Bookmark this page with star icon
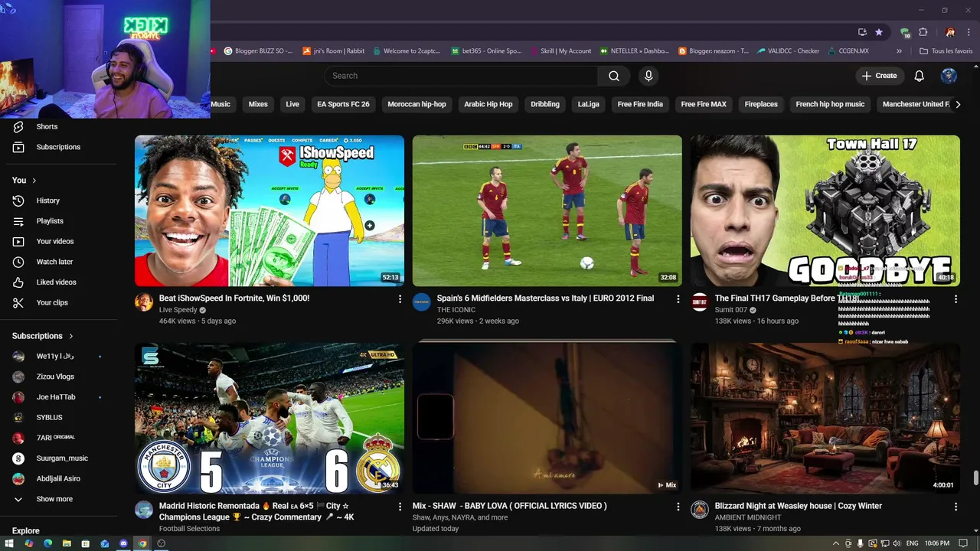Viewport: 980px width, 551px height. [x=879, y=32]
